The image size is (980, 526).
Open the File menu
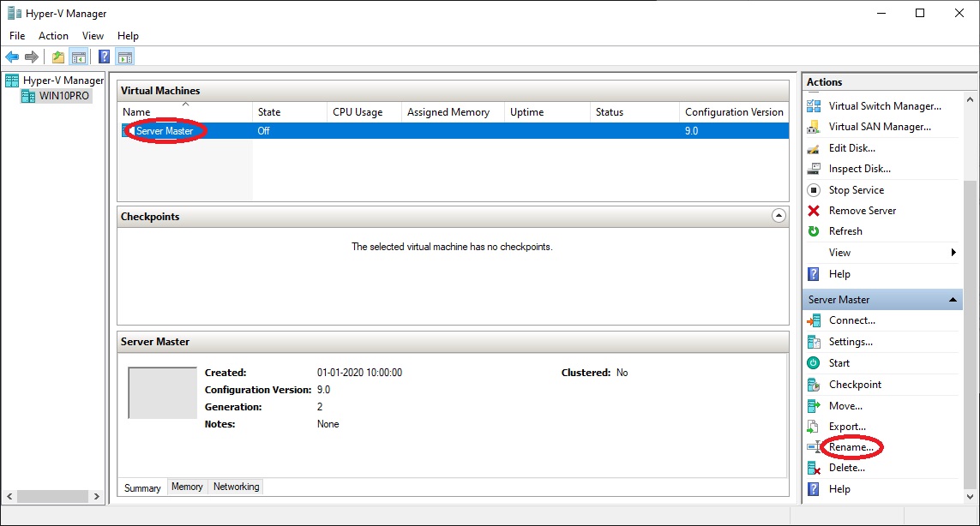(x=17, y=36)
